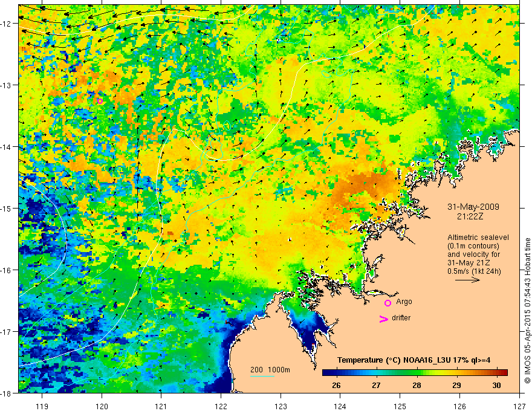532x411 pixels.
Task: Click the 'drifter' legend label
Action: [x=401, y=318]
